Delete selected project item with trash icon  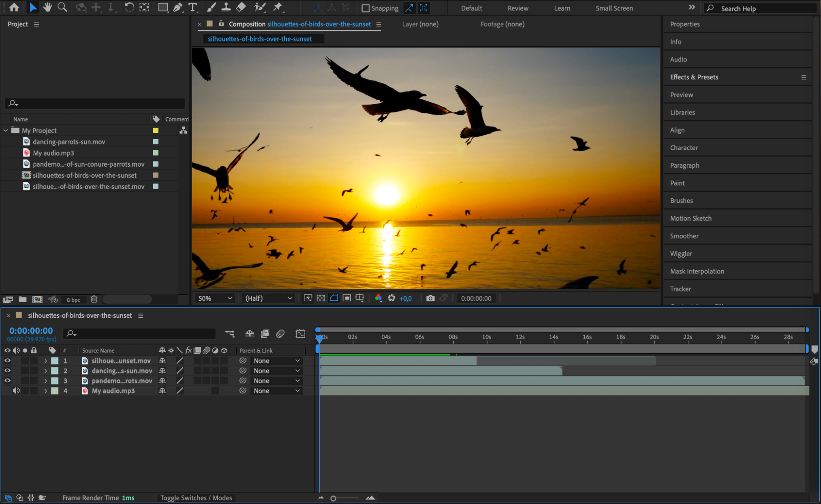[94, 299]
